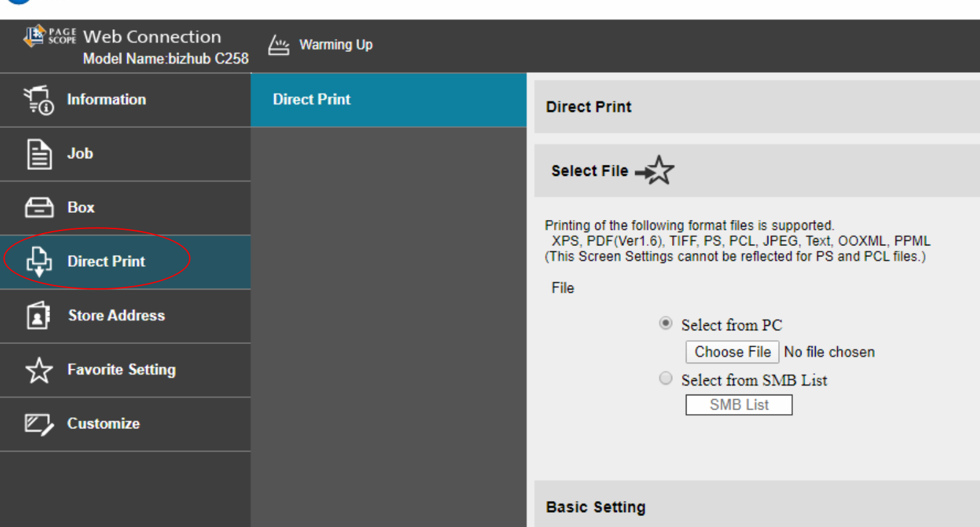Open the Store Address menu item
Screen dimensions: 980x527
(x=116, y=315)
